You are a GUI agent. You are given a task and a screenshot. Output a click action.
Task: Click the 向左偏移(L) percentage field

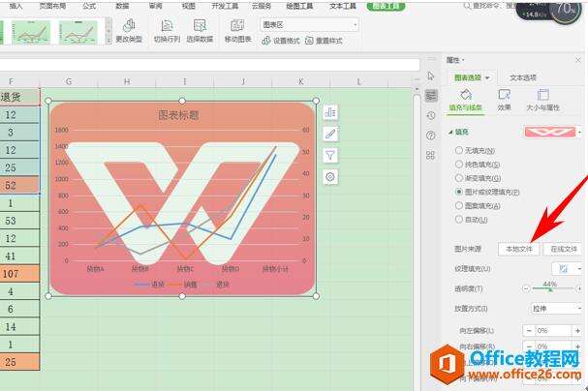pos(553,331)
